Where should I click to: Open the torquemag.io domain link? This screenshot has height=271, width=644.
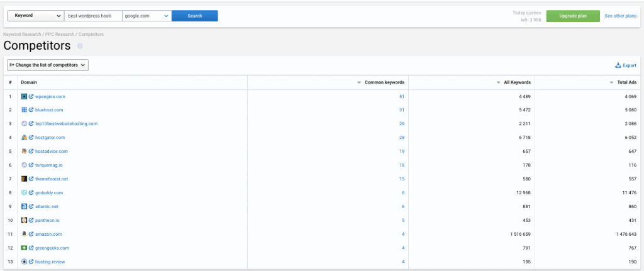click(x=49, y=165)
